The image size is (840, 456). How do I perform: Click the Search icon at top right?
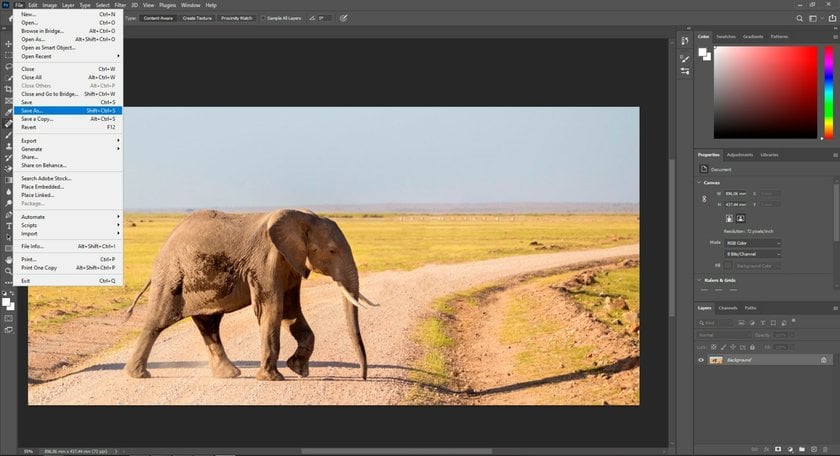coord(799,18)
